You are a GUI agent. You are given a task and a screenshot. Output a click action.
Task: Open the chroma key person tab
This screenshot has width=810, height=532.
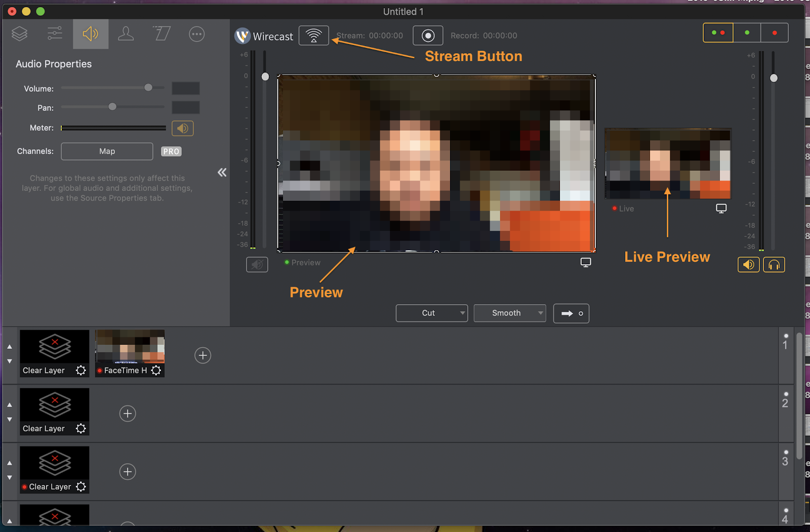(x=126, y=34)
